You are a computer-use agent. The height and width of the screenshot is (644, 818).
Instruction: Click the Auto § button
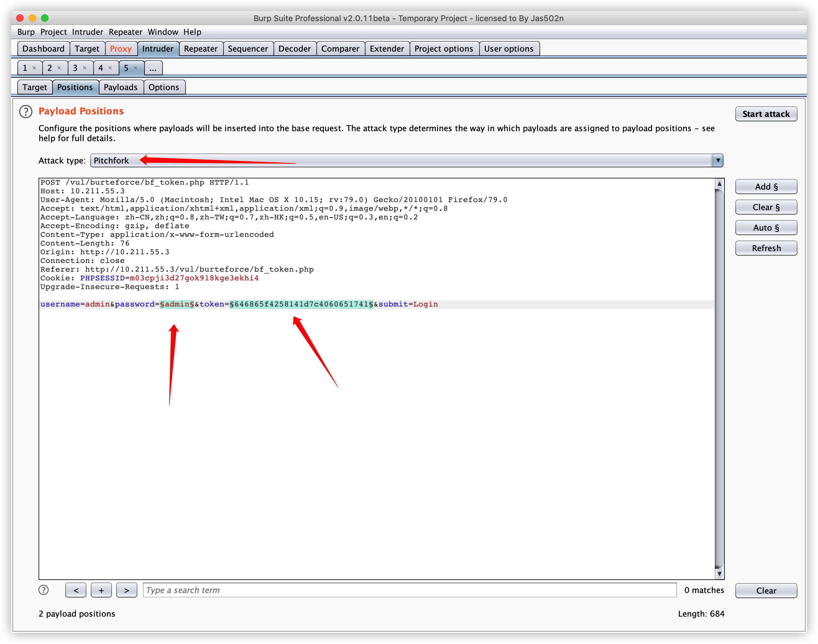(765, 228)
